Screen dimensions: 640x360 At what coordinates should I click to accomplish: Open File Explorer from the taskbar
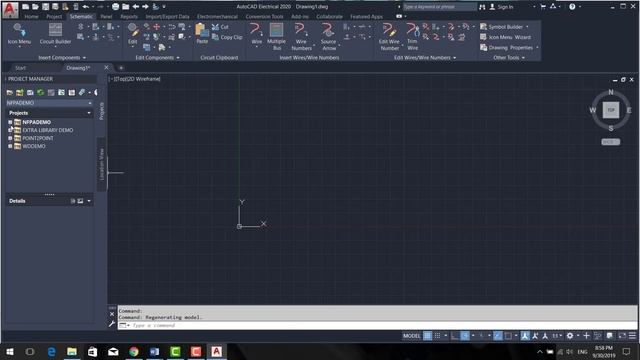point(72,351)
